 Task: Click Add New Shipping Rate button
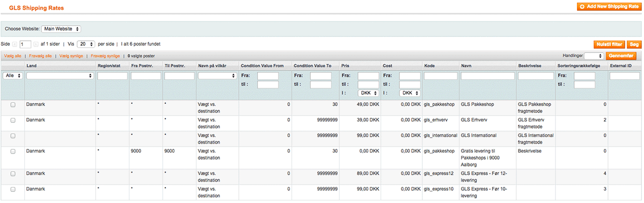pyautogui.click(x=609, y=6)
